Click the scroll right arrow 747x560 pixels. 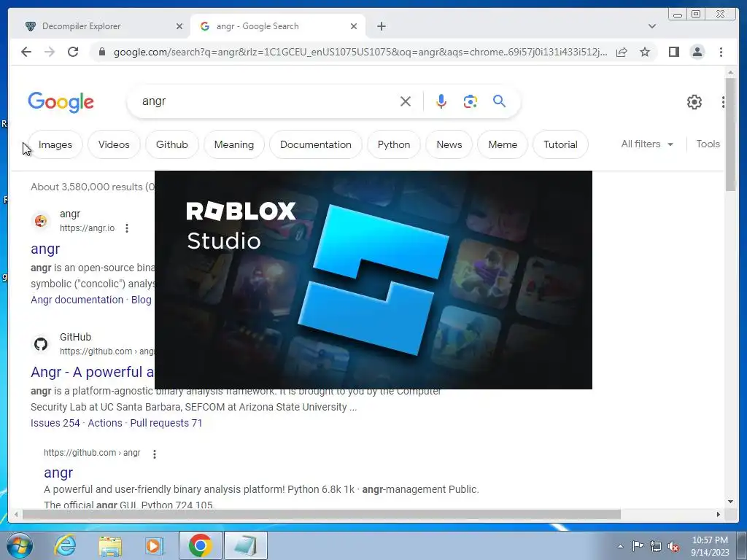point(719,514)
